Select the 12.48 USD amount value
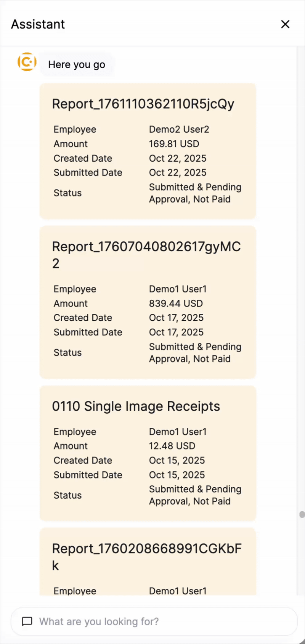Viewport: 305px width, 644px height. [172, 446]
